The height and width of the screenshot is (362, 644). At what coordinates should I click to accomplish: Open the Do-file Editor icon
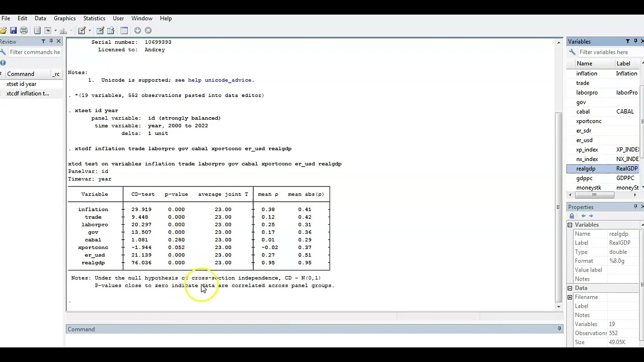pyautogui.click(x=82, y=31)
